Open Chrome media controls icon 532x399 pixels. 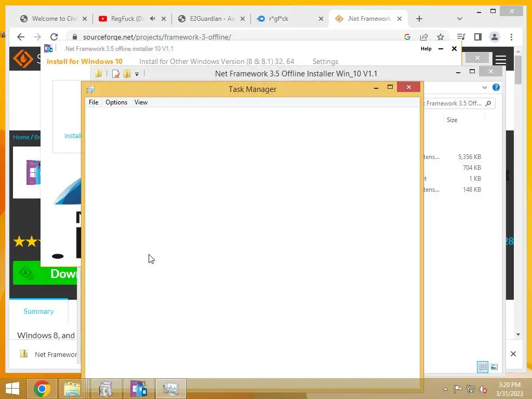pos(461,37)
